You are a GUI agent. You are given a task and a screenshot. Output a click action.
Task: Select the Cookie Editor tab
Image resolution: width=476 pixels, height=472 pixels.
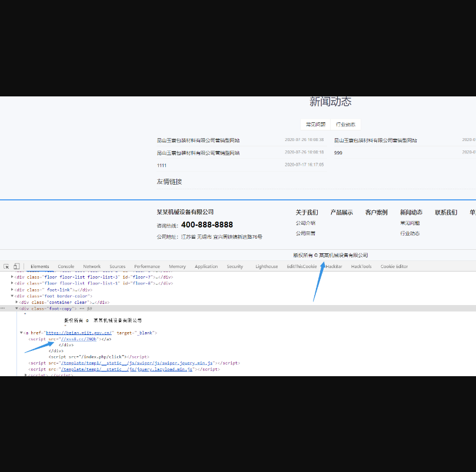[x=394, y=266]
